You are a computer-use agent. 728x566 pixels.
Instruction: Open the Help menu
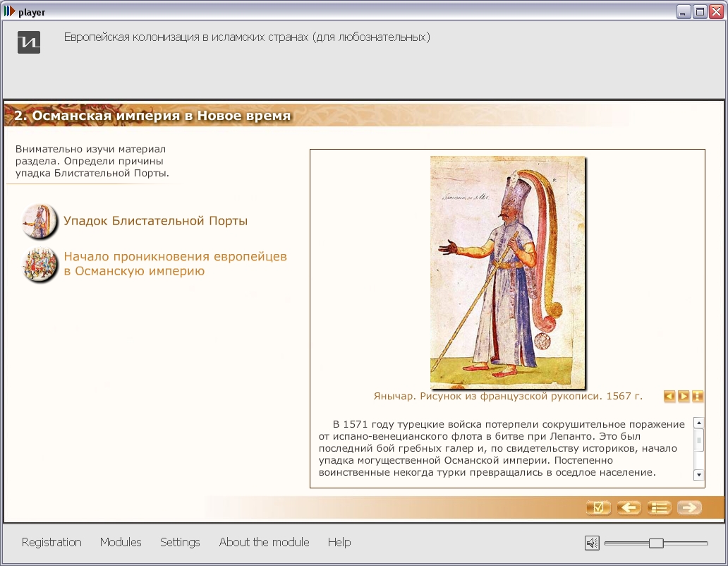(x=339, y=542)
